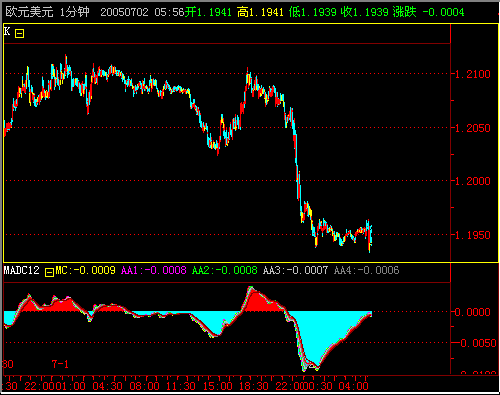
Task: Click the 1.1950 price axis label
Action: coord(473,235)
